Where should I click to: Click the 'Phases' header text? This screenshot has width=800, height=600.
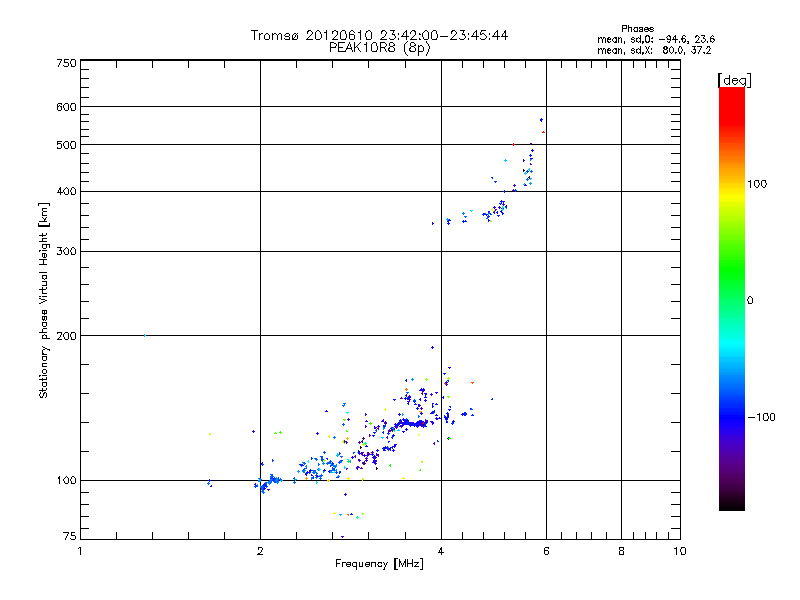pos(637,29)
